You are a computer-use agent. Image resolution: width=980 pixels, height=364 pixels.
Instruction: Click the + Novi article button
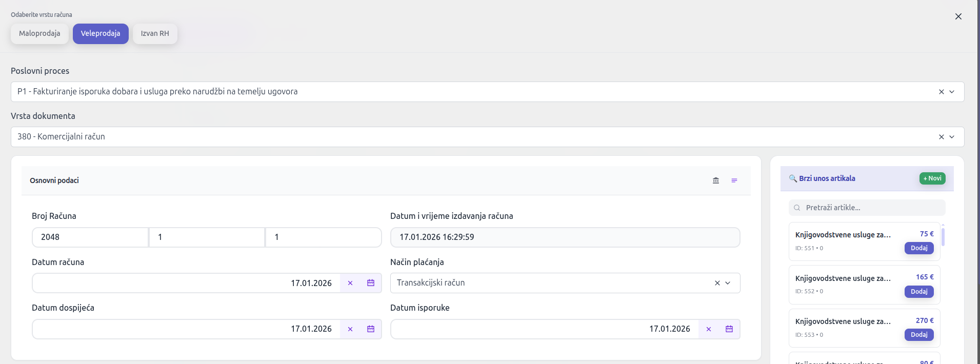tap(932, 178)
